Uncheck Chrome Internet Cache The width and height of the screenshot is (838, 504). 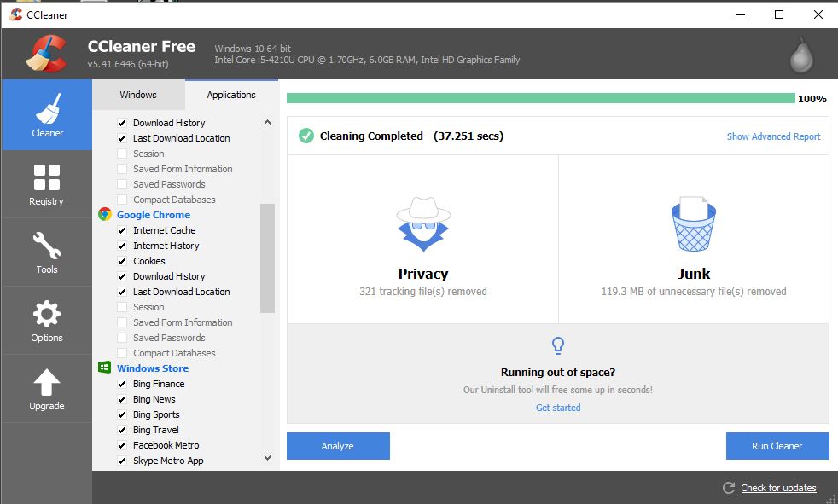[x=122, y=230]
